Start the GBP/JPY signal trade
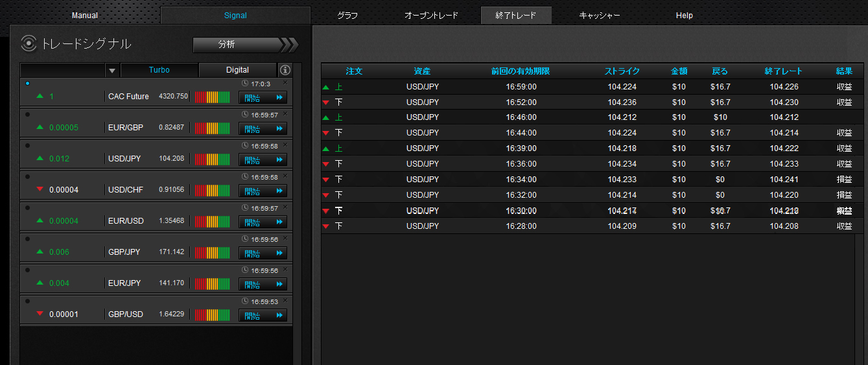The width and height of the screenshot is (868, 365). pos(263,253)
